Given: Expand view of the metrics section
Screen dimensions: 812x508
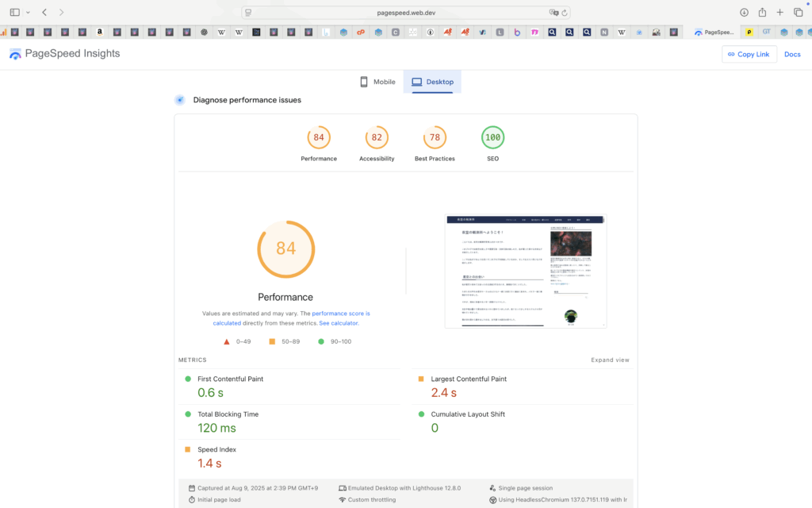Looking at the screenshot, I should point(610,360).
